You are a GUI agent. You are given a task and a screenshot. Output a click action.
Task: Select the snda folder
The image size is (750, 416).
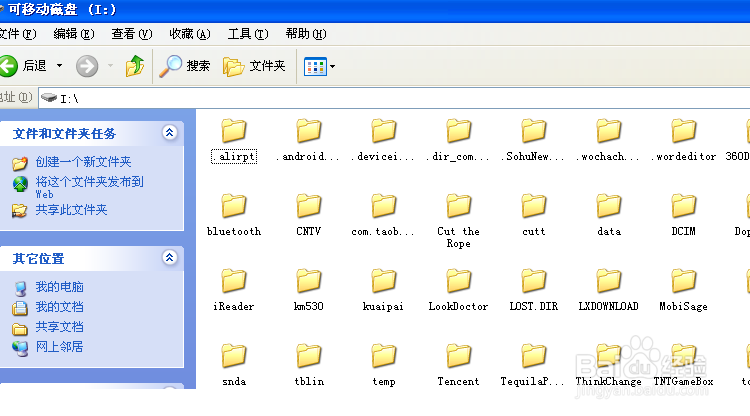[234, 366]
